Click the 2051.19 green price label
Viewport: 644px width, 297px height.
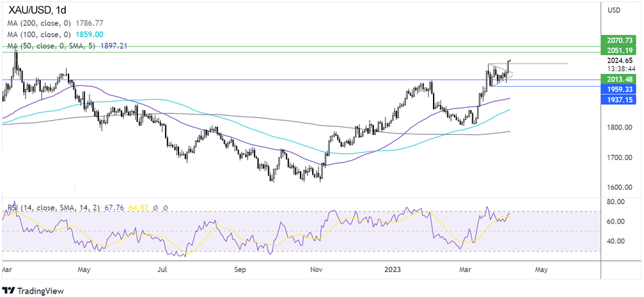click(621, 51)
